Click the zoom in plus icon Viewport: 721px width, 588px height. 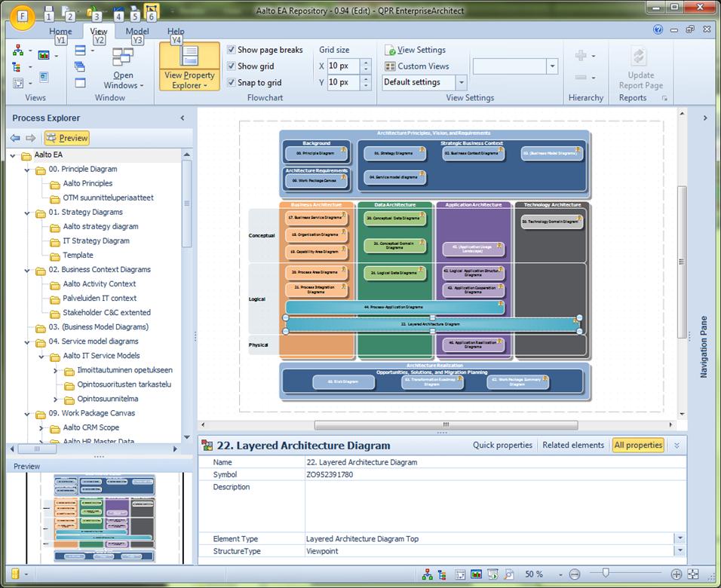point(676,574)
